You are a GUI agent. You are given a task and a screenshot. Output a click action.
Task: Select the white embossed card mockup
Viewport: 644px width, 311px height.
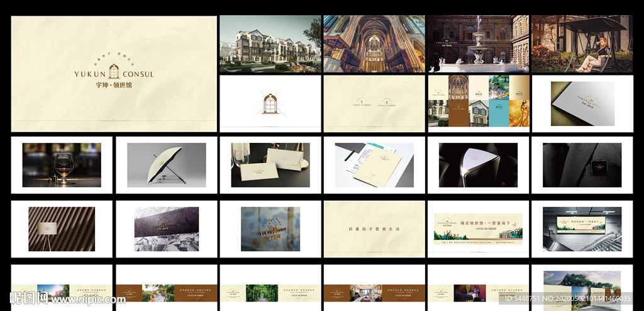tap(582, 104)
